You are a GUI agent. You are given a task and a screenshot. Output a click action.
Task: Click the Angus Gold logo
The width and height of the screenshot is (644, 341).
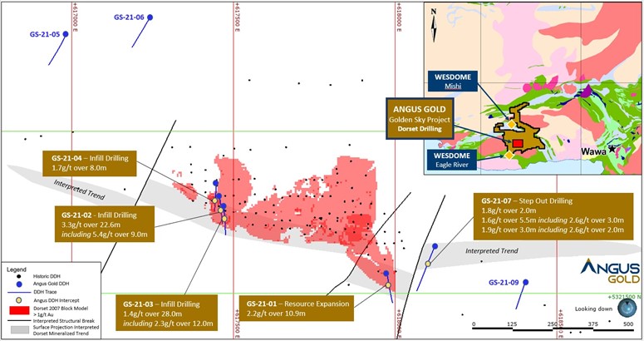click(610, 272)
